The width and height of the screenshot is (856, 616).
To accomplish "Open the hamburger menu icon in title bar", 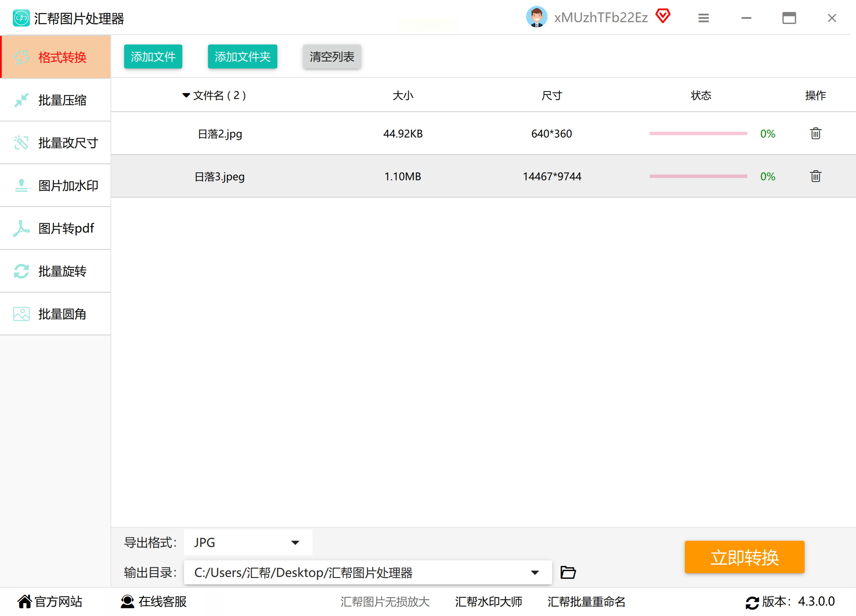I will pos(704,18).
